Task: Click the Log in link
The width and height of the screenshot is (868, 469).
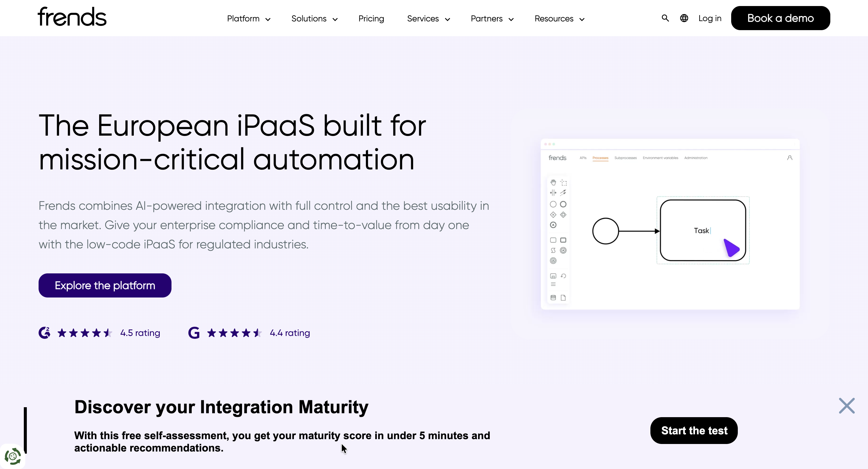Action: pos(710,18)
